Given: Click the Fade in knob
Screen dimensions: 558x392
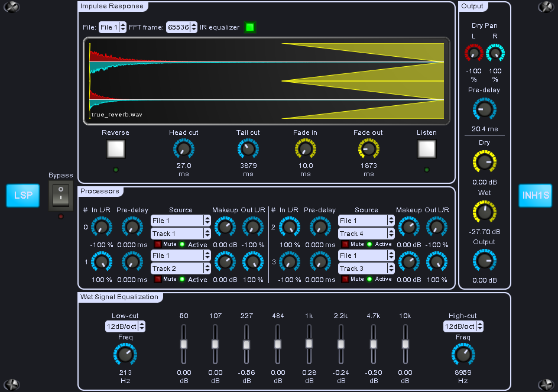Looking at the screenshot, I should [x=305, y=149].
